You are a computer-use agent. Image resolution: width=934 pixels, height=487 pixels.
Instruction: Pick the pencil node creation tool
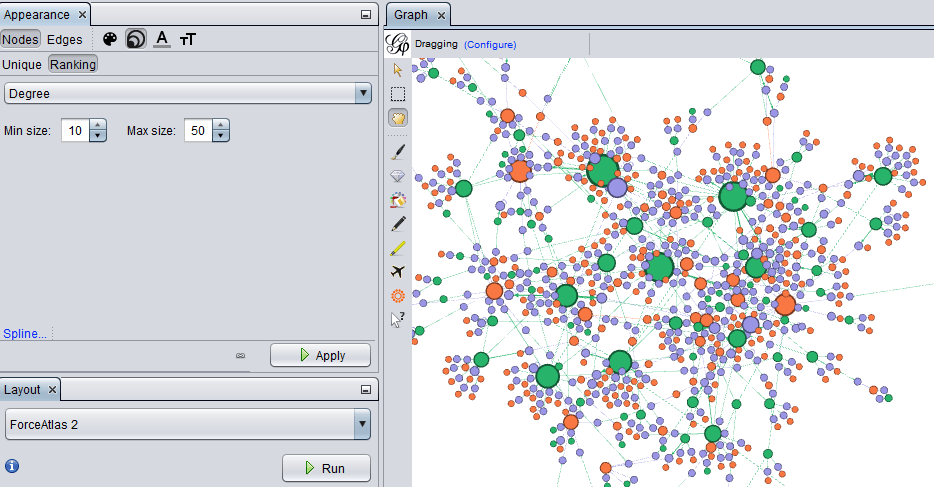[398, 223]
